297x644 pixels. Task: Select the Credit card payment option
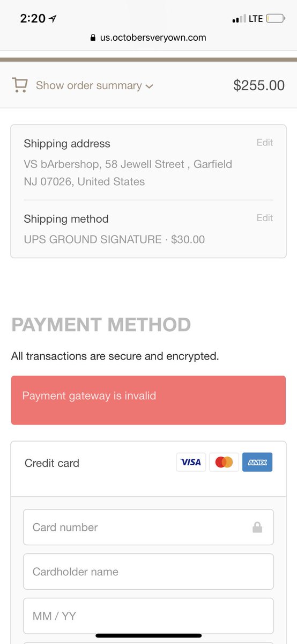point(52,463)
